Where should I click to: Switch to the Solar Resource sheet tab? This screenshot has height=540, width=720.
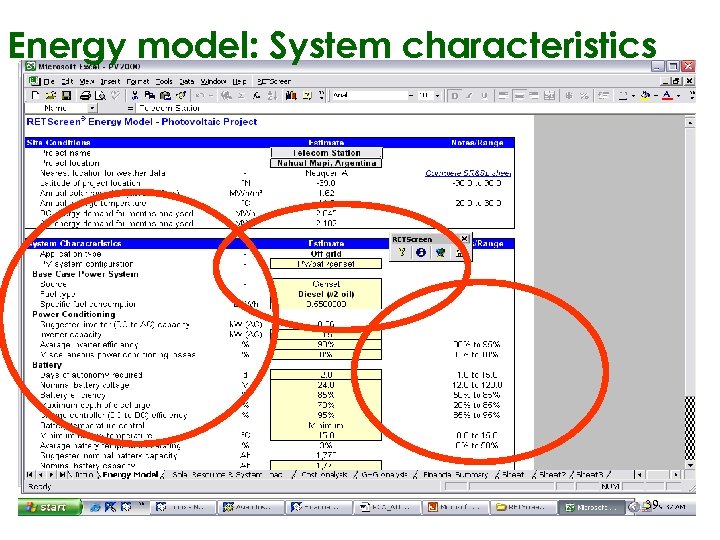coord(227,475)
